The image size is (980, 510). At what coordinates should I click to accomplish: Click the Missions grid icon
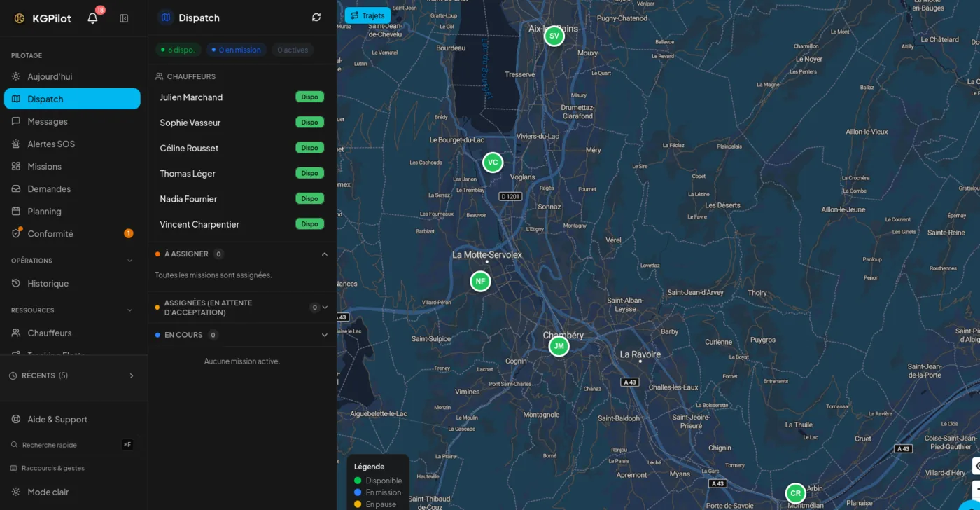(16, 166)
